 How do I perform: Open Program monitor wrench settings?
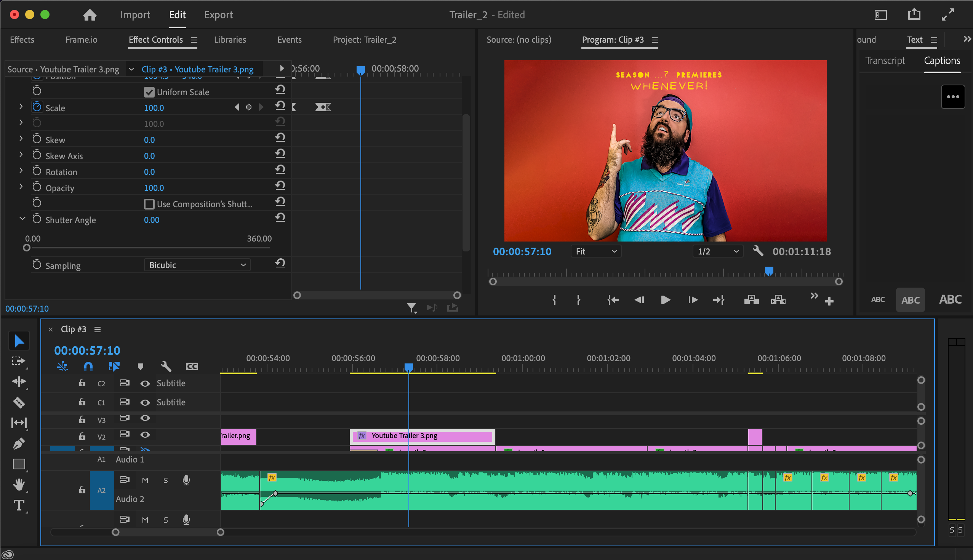point(758,251)
